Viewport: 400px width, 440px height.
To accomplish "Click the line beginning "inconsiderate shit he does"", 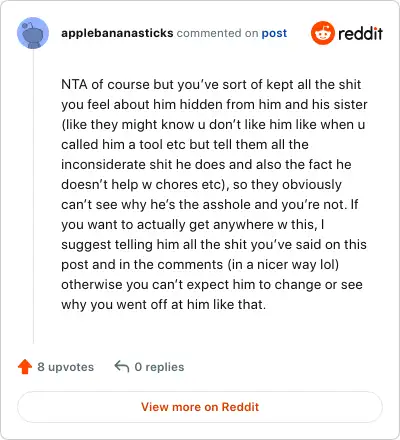I will (x=206, y=164).
